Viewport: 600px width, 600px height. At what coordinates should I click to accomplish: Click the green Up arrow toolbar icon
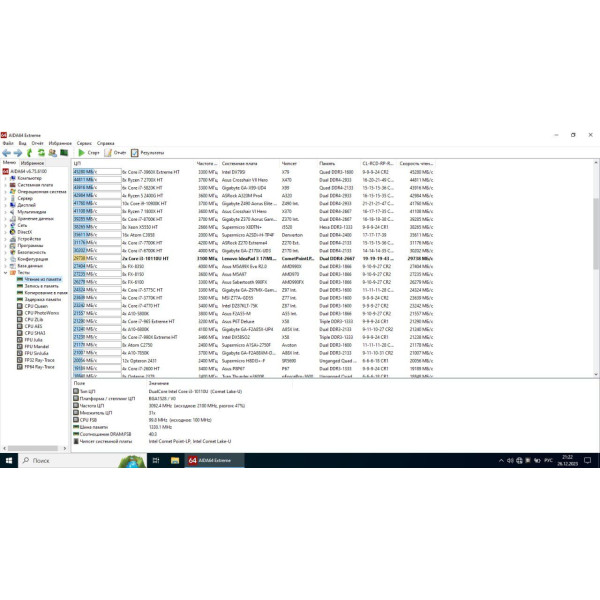(29, 153)
